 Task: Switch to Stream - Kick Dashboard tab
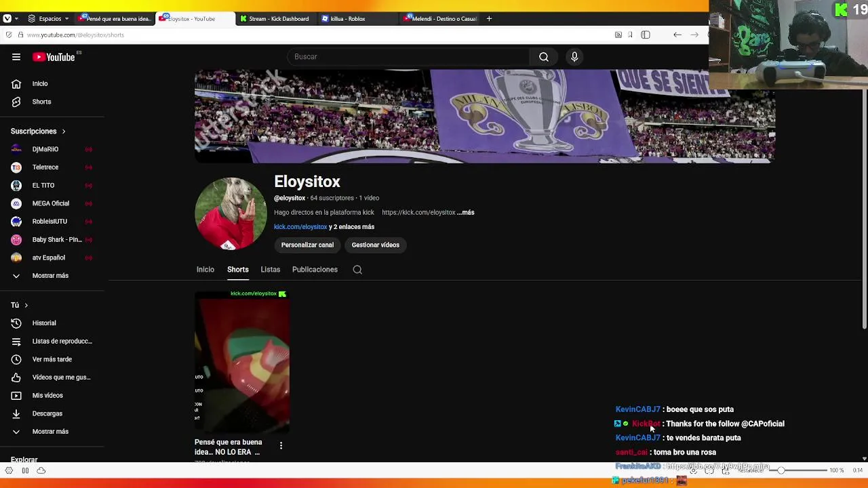(x=275, y=18)
